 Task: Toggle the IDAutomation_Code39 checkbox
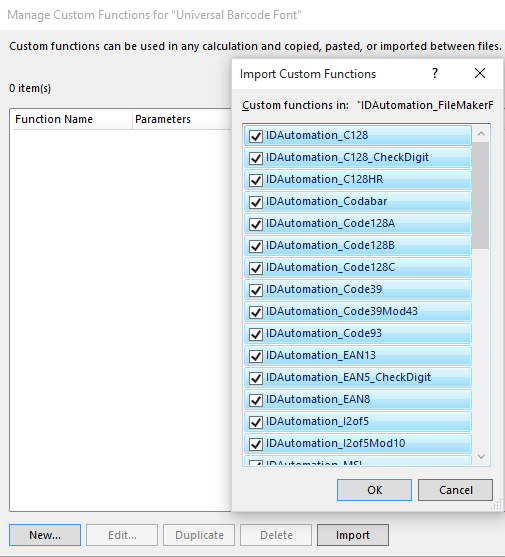(256, 290)
